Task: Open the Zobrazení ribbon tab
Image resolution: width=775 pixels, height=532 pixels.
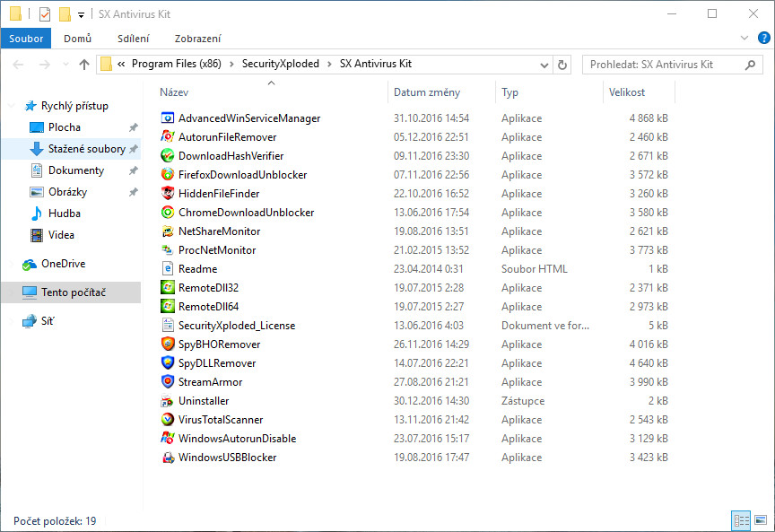Action: click(197, 39)
